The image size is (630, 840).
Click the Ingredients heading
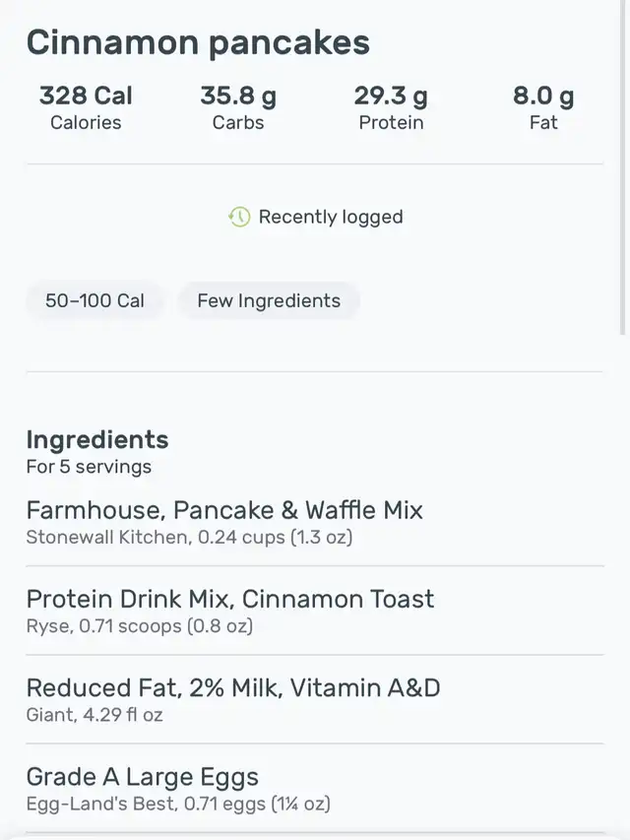[x=97, y=440]
